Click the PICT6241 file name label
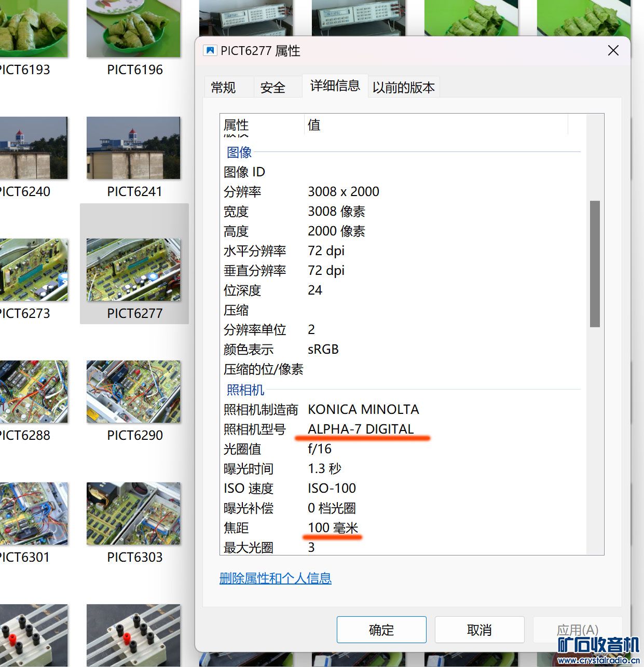Image resolution: width=644 pixels, height=667 pixels. (135, 191)
